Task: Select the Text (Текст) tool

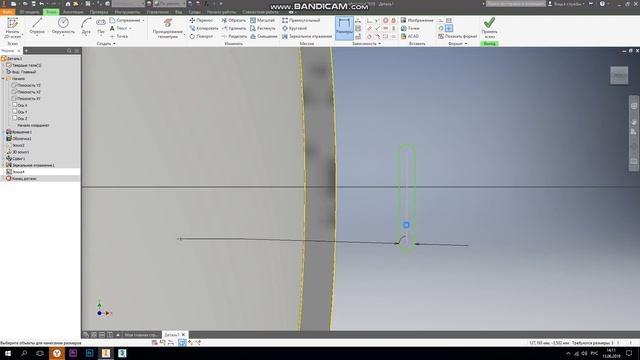Action: pos(119,28)
